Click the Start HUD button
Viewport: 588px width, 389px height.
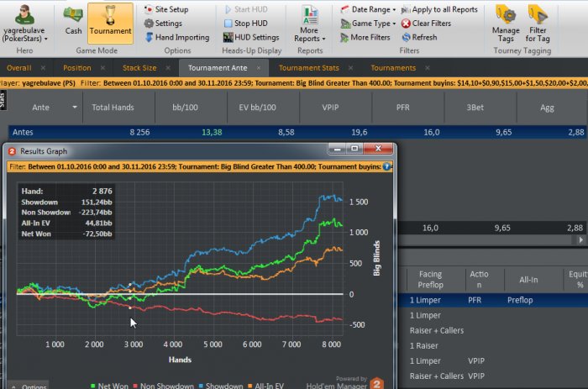(x=246, y=9)
